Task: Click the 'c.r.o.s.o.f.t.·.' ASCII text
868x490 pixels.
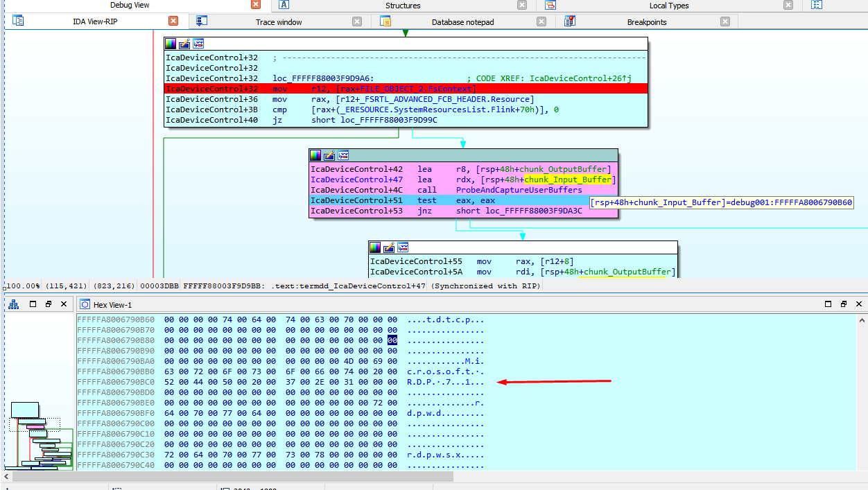Action: pos(446,371)
